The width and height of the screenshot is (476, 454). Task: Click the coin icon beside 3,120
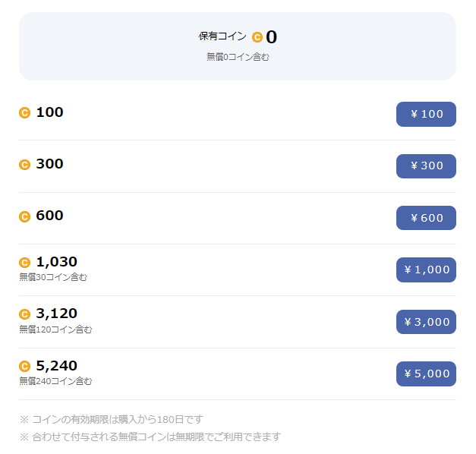pyautogui.click(x=24, y=314)
